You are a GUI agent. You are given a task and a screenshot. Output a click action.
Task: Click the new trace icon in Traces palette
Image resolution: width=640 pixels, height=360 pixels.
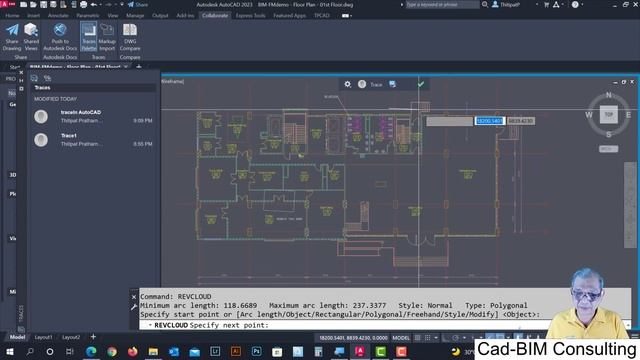34,78
